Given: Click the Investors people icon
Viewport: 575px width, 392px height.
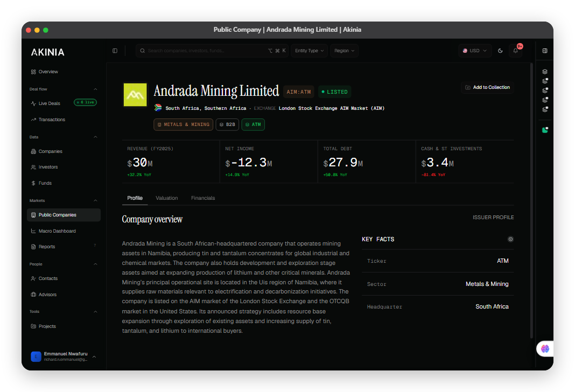Looking at the screenshot, I should tap(33, 167).
